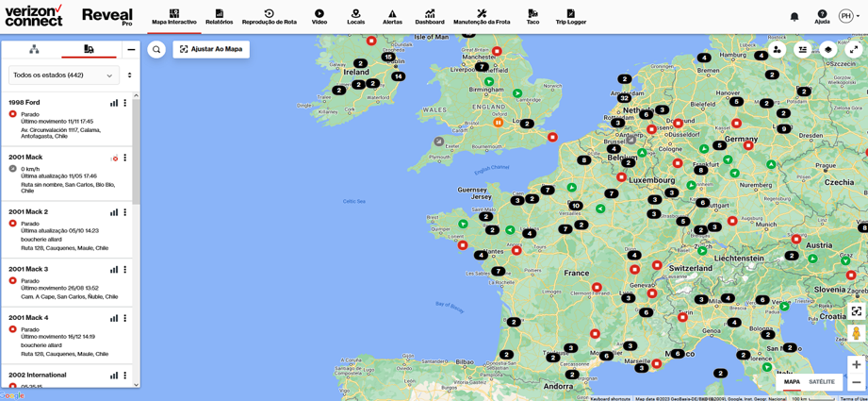Viewport: 868px width, 401px height.
Task: Open Ajuda help icon
Action: (822, 17)
